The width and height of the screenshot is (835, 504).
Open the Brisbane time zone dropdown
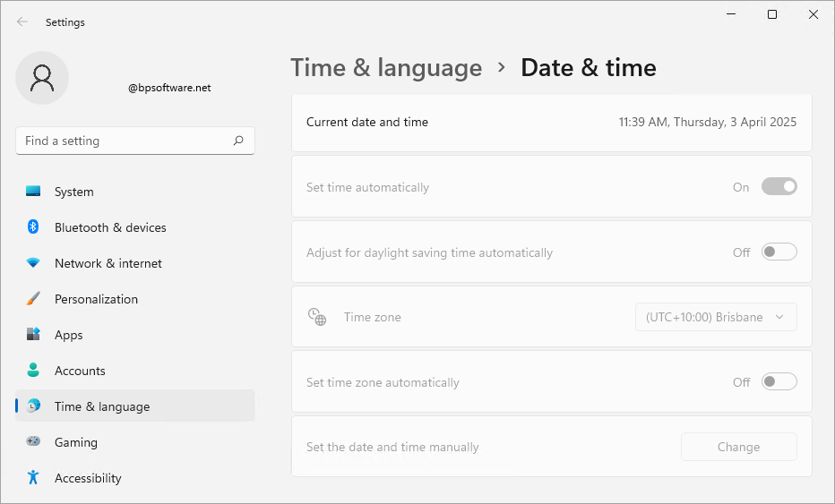pos(716,317)
